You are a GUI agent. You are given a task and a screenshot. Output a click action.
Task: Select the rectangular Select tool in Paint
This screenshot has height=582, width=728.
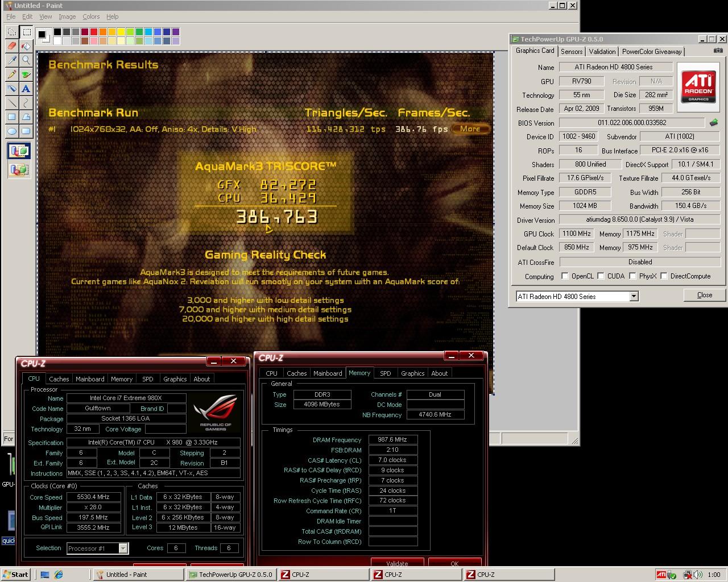(26, 32)
